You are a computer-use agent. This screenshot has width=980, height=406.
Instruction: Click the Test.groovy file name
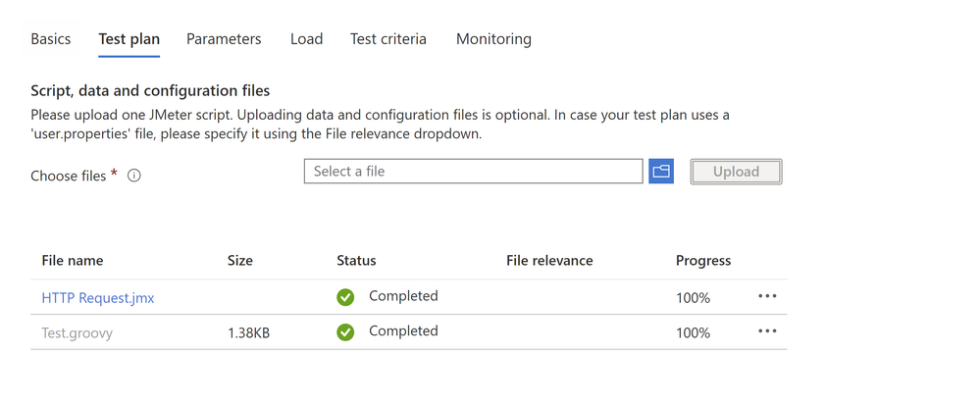click(77, 333)
